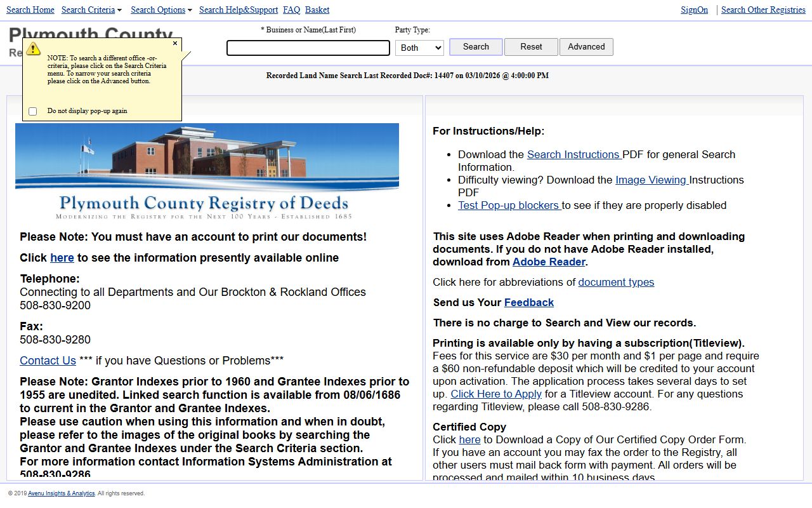Check 'Do not display pop-up again'
Image resolution: width=812 pixels, height=508 pixels.
point(33,112)
